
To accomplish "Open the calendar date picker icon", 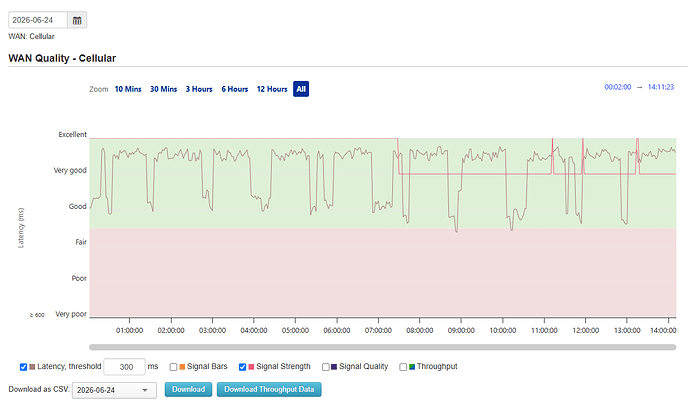I will [77, 20].
